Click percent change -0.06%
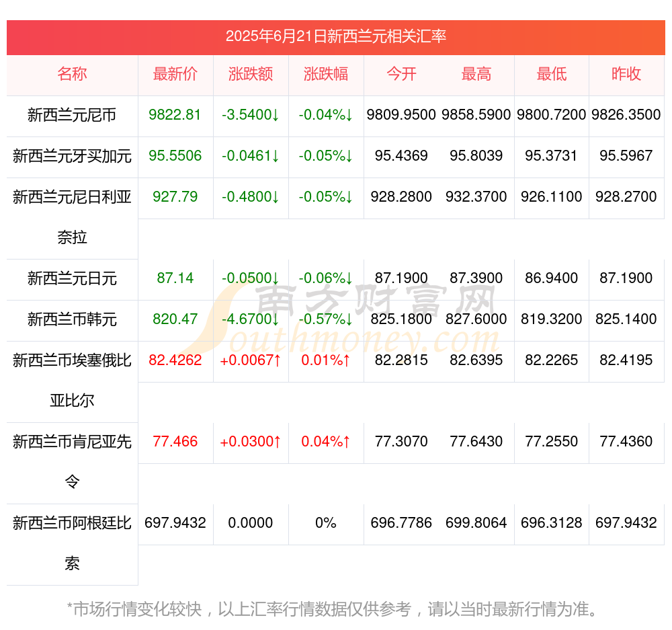 click(x=326, y=278)
